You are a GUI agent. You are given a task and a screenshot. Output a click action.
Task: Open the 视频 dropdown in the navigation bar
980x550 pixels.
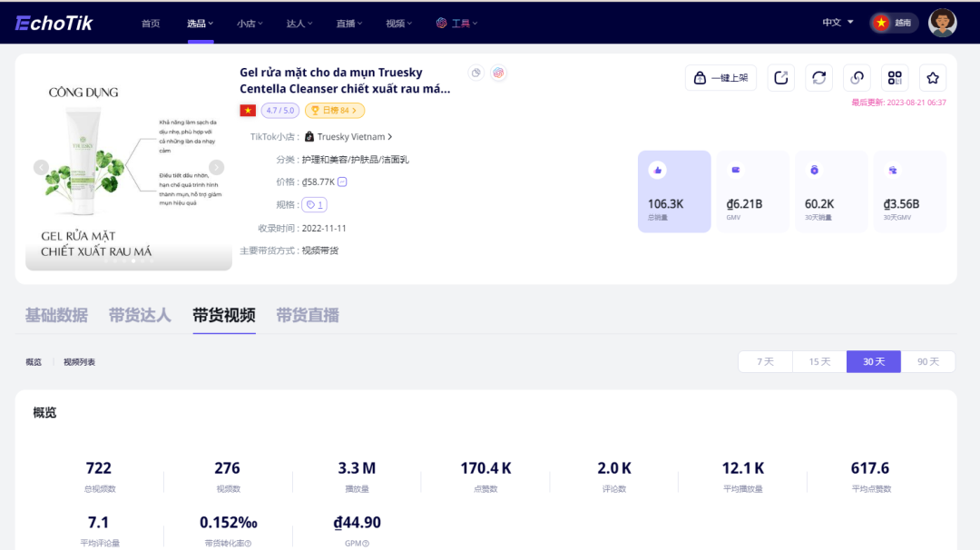398,23
